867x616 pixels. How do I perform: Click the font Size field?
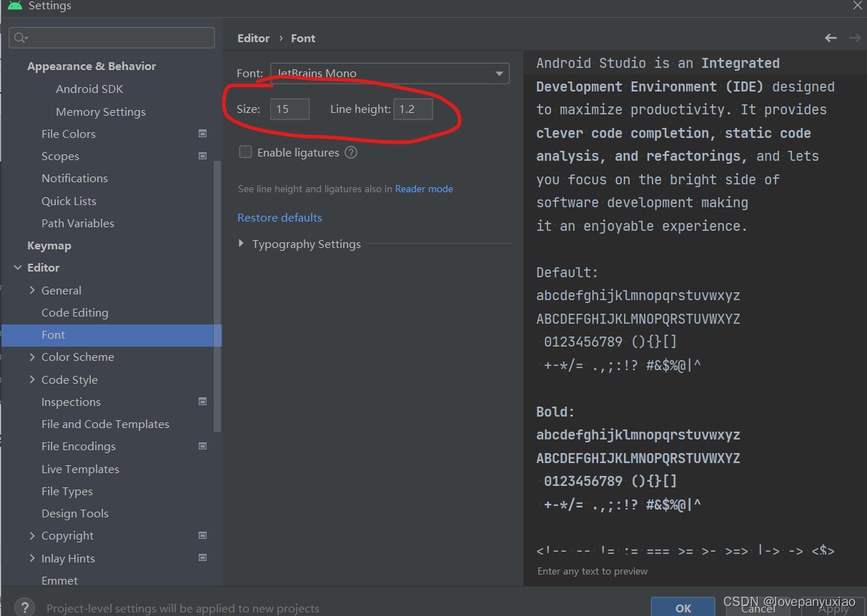pos(290,109)
